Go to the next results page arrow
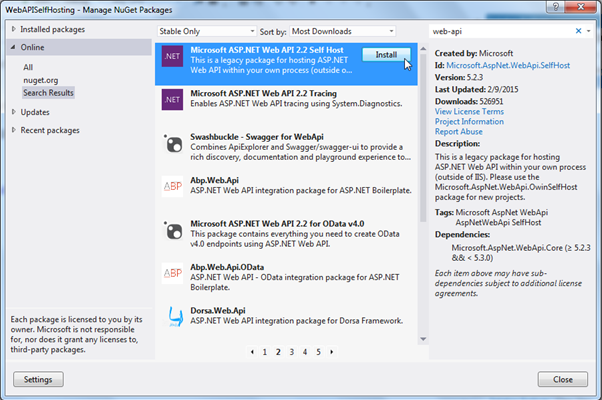Screen dimensions: 602x400 [x=332, y=352]
